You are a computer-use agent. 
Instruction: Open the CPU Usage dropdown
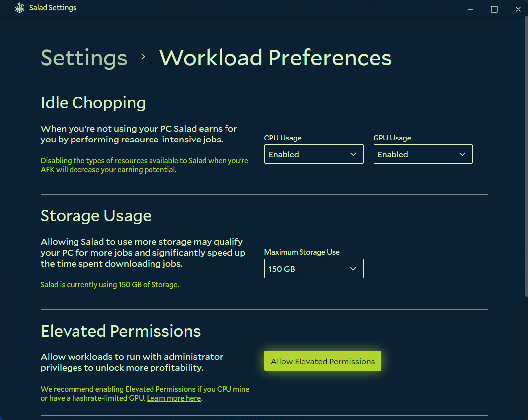point(313,154)
